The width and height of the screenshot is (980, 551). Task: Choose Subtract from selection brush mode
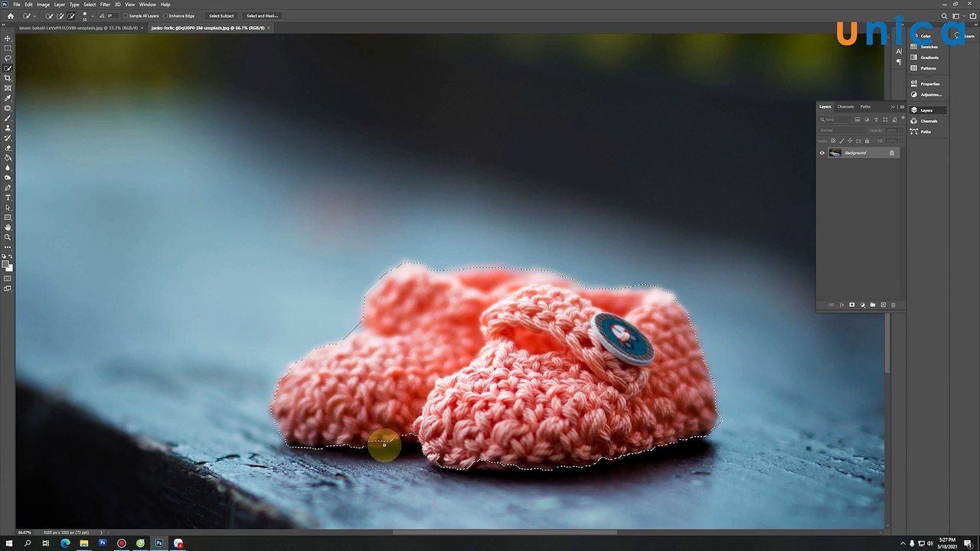(71, 15)
